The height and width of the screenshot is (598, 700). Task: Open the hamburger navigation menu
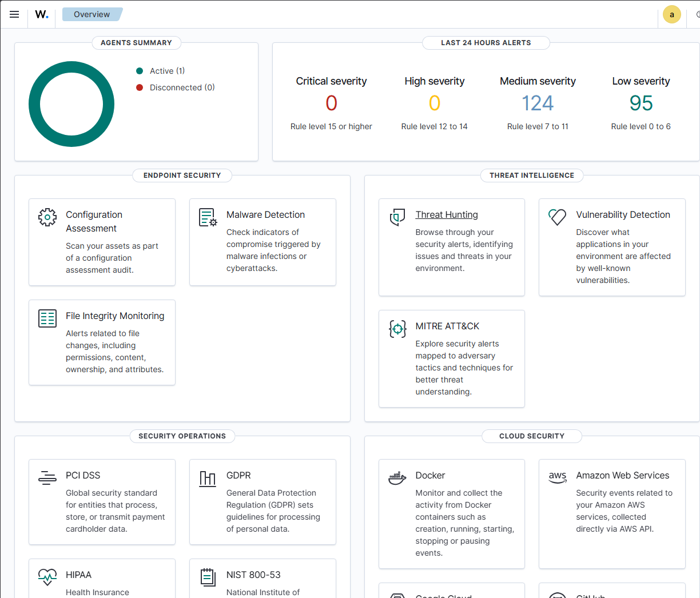14,14
